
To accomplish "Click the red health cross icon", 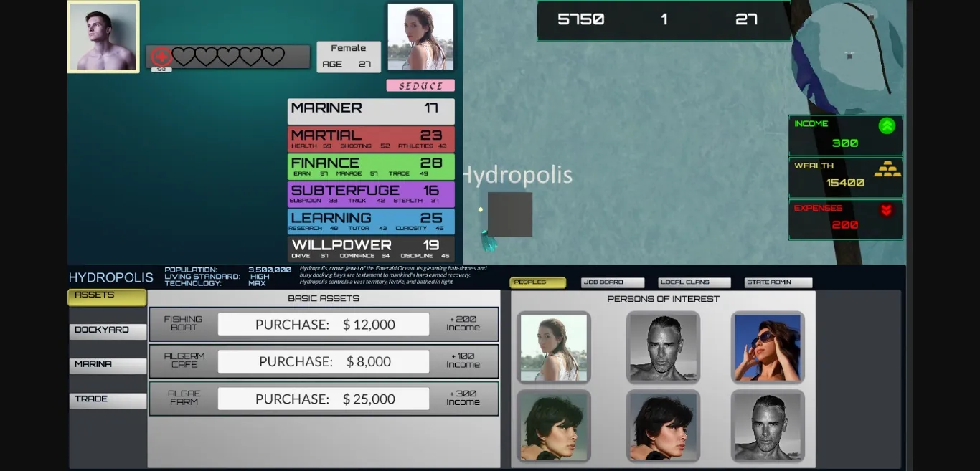I will point(161,56).
